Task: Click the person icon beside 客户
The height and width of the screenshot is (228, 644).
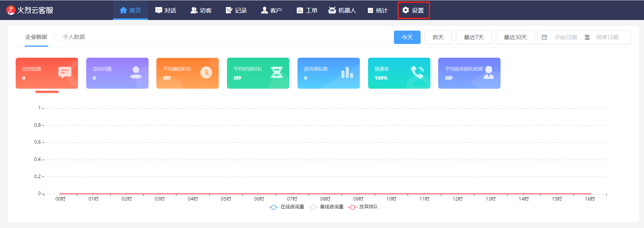Action: [265, 10]
